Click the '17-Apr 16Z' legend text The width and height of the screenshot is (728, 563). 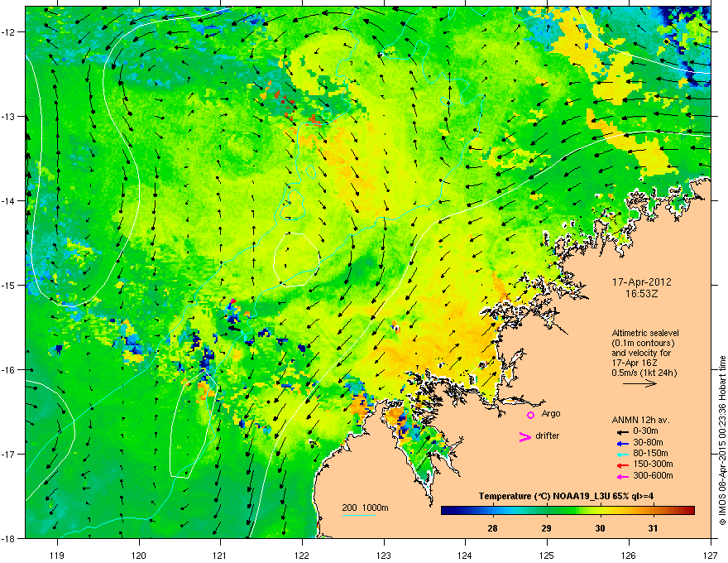(635, 363)
